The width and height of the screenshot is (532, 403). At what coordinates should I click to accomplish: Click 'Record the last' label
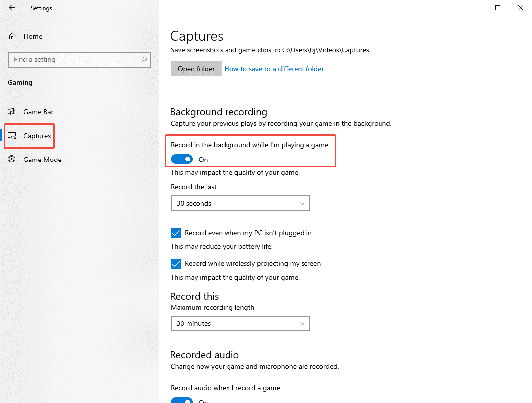coord(193,187)
